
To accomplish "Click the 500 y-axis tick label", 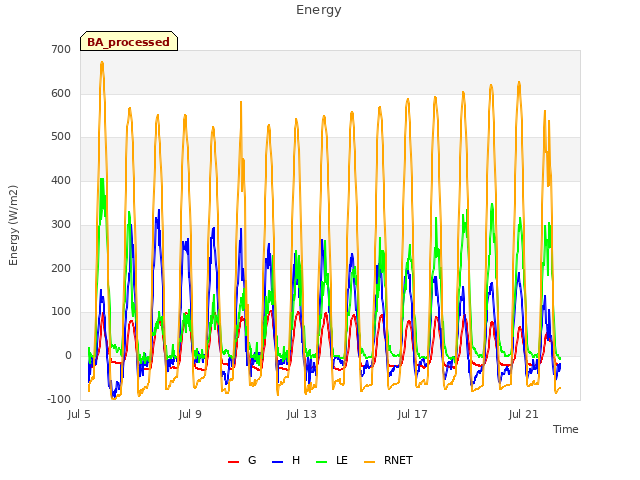I will [61, 137].
